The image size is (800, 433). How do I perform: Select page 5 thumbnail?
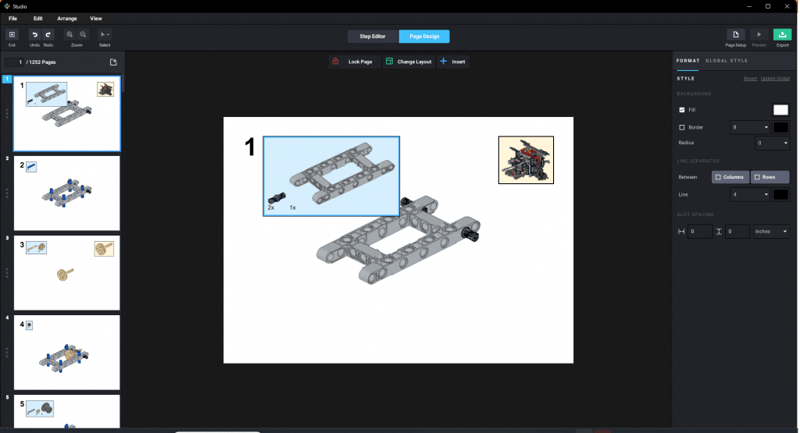[x=67, y=411]
